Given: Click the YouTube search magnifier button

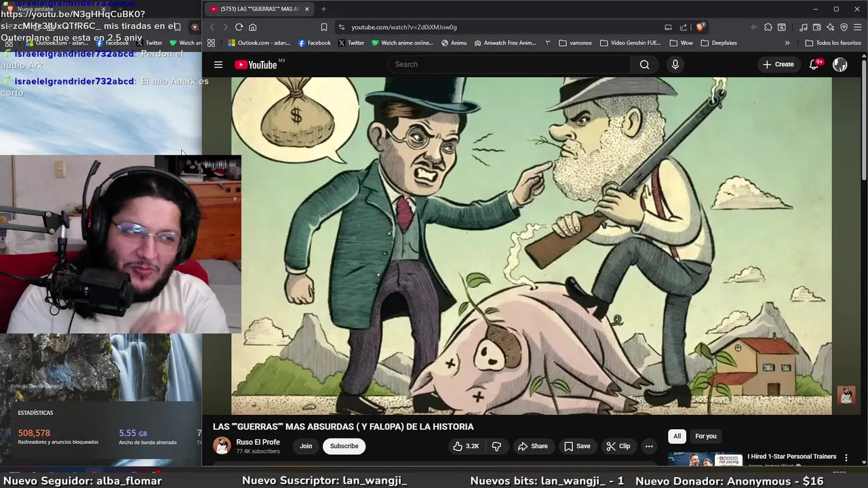Looking at the screenshot, I should [x=644, y=64].
